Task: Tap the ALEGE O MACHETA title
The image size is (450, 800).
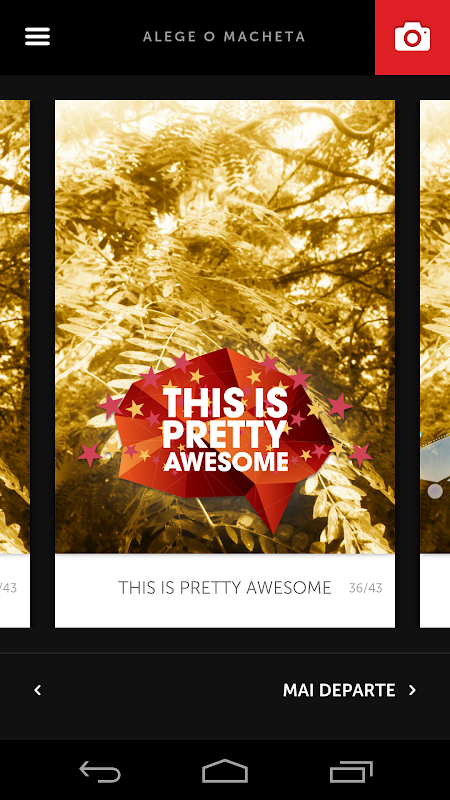Action: click(x=224, y=37)
